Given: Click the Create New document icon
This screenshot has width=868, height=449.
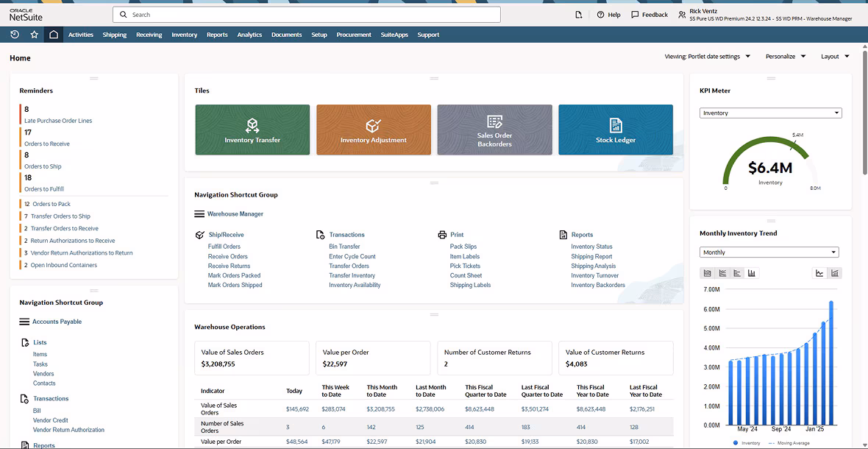Looking at the screenshot, I should (578, 15).
